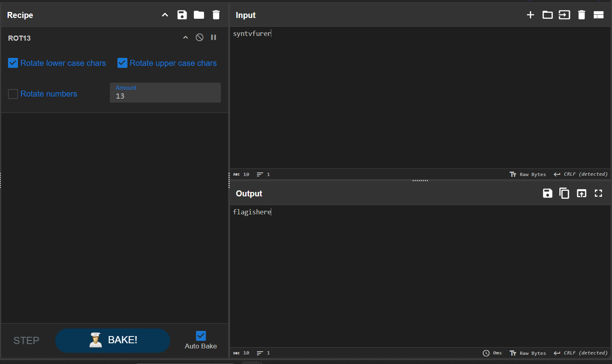
Task: Collapse the ROT13 operation arguments
Action: [185, 38]
